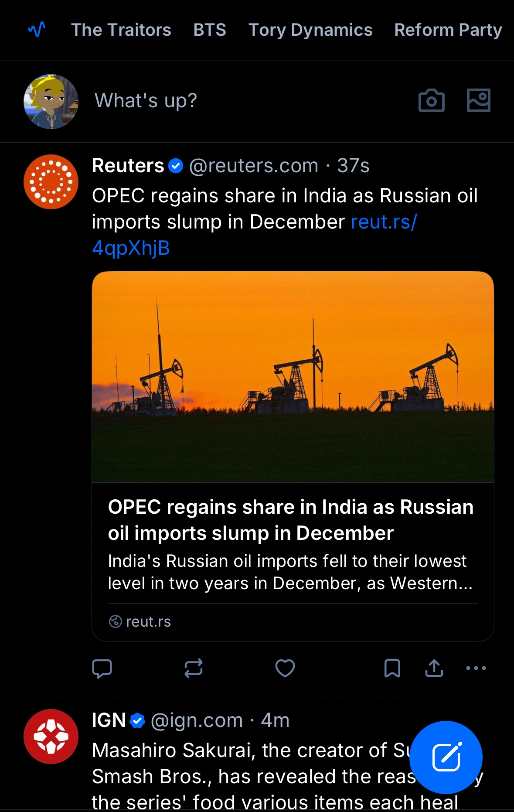Reply to the Reuters post
Image resolution: width=514 pixels, height=812 pixels.
(x=102, y=668)
